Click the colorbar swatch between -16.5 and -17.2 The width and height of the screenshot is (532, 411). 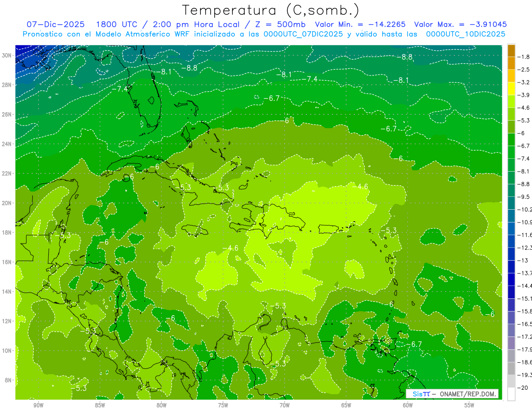(511, 330)
